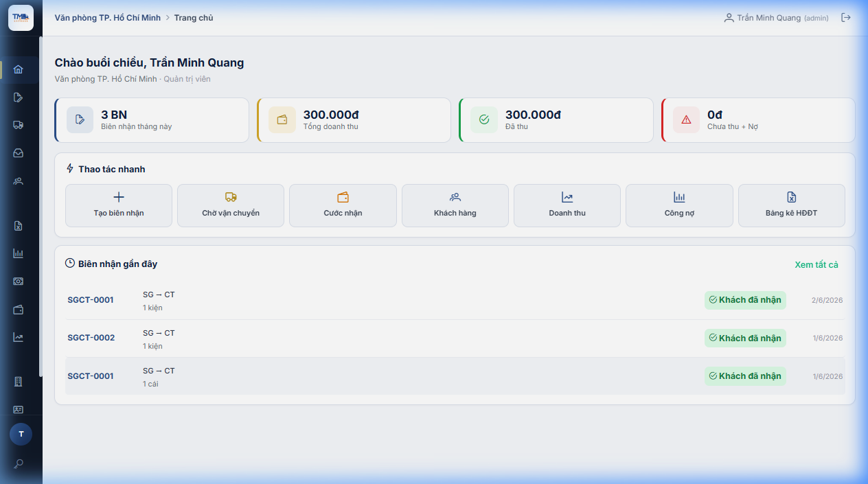Click the TM logo at top left
868x484 pixels.
[21, 18]
